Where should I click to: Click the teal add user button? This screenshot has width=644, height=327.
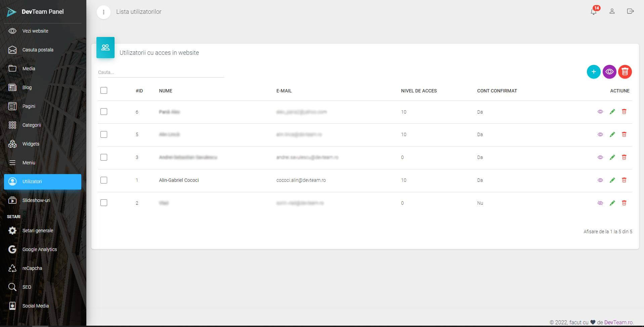click(593, 72)
